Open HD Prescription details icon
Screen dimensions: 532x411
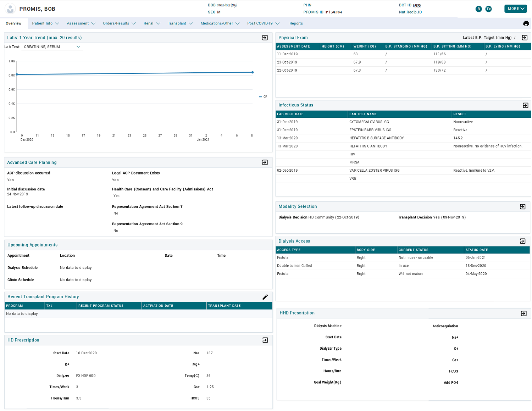(265, 340)
